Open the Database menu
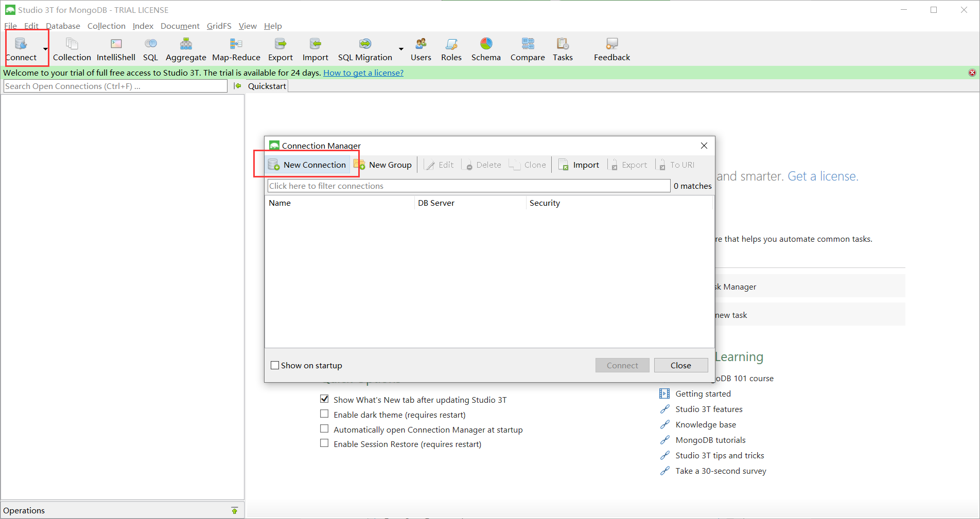980x519 pixels. tap(63, 26)
